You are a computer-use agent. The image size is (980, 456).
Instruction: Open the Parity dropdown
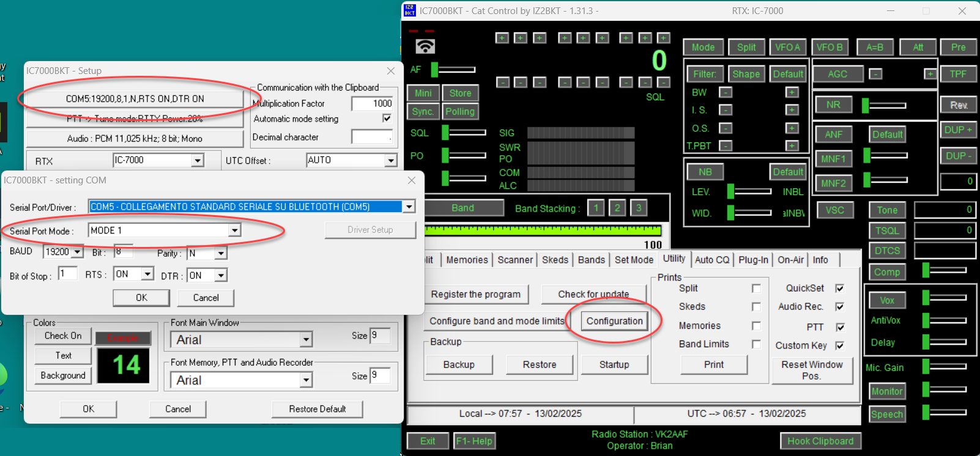coord(221,253)
